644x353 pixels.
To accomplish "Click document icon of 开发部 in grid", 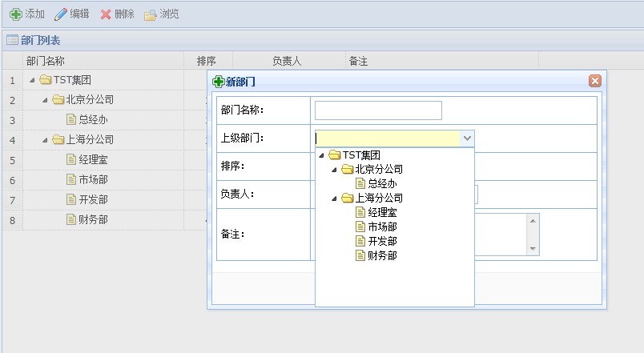I will coord(71,199).
